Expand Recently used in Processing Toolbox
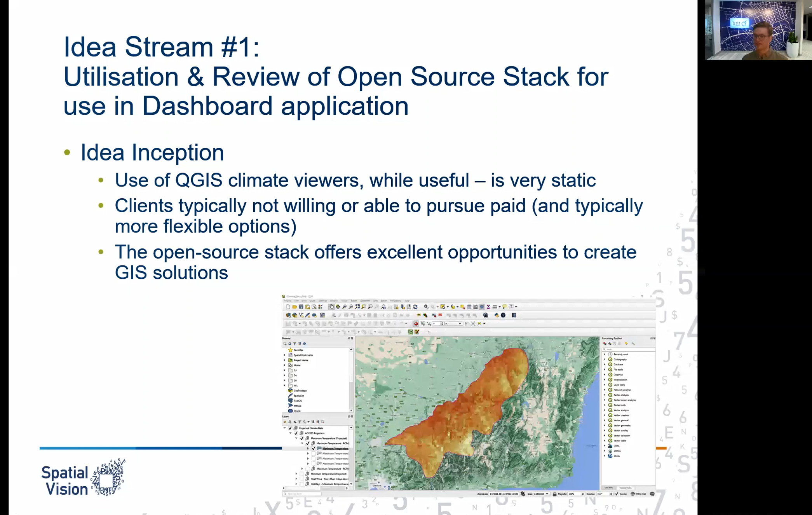 pyautogui.click(x=604, y=354)
